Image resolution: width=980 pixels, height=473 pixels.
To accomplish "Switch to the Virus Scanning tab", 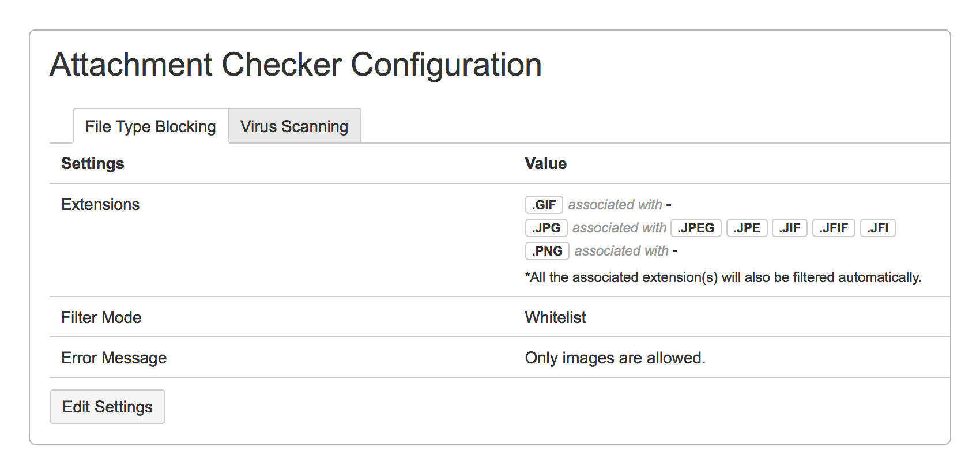I will click(x=294, y=126).
